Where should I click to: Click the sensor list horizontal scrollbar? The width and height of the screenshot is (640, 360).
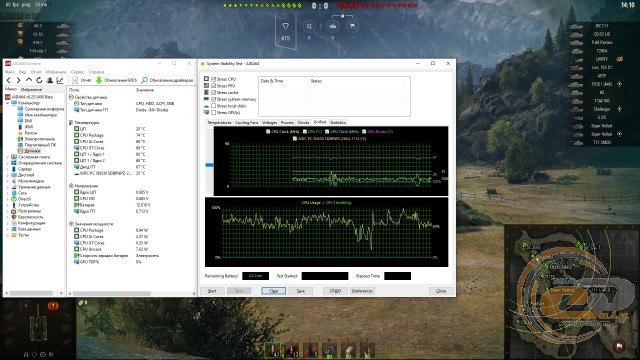click(x=112, y=293)
